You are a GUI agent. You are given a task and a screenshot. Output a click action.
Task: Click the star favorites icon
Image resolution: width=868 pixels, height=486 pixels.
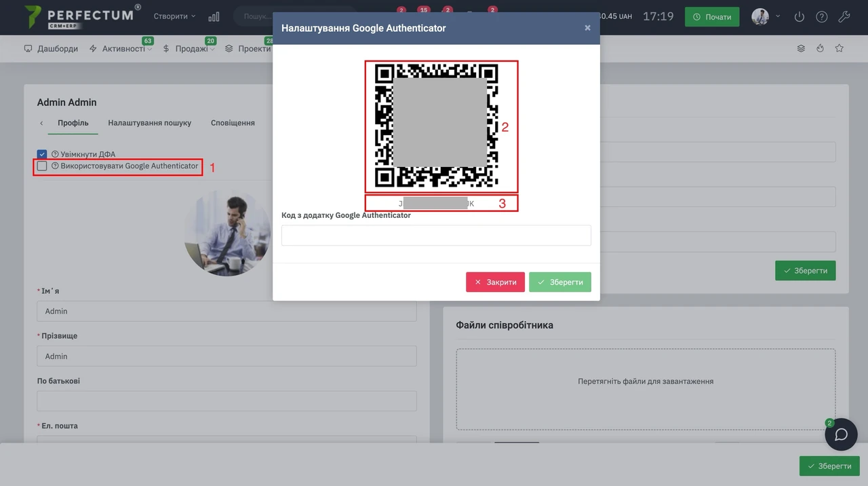(x=840, y=48)
